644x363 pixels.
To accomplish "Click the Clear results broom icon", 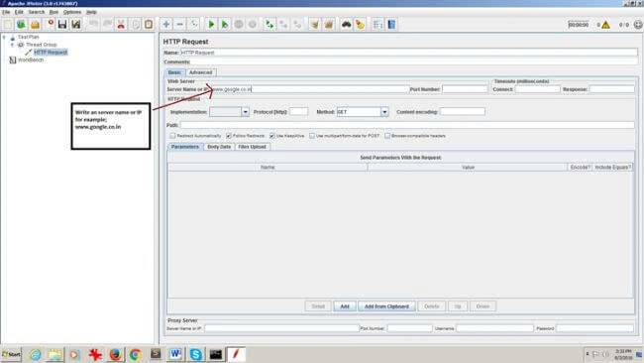I will (x=315, y=24).
